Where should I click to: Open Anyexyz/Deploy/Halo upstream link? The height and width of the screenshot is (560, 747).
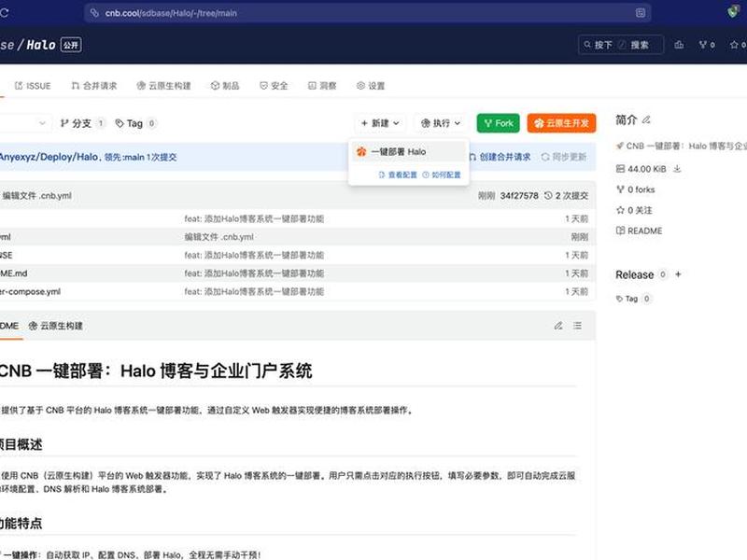point(49,157)
